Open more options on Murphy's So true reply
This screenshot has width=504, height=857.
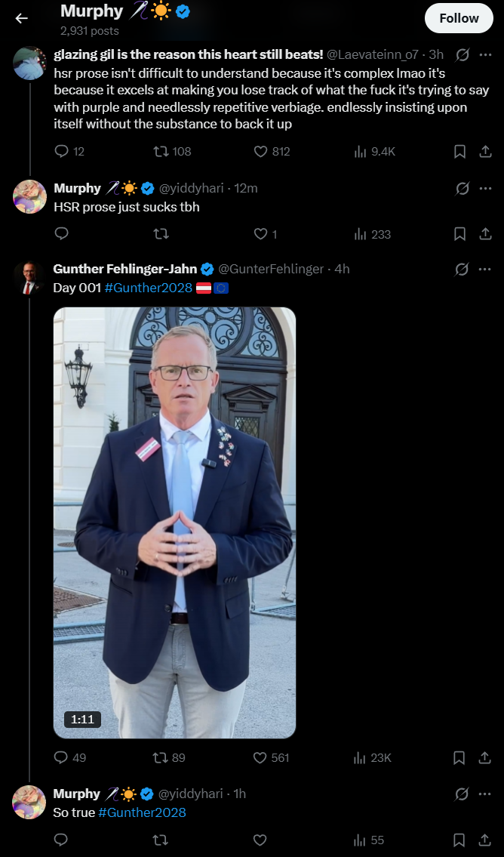click(485, 794)
